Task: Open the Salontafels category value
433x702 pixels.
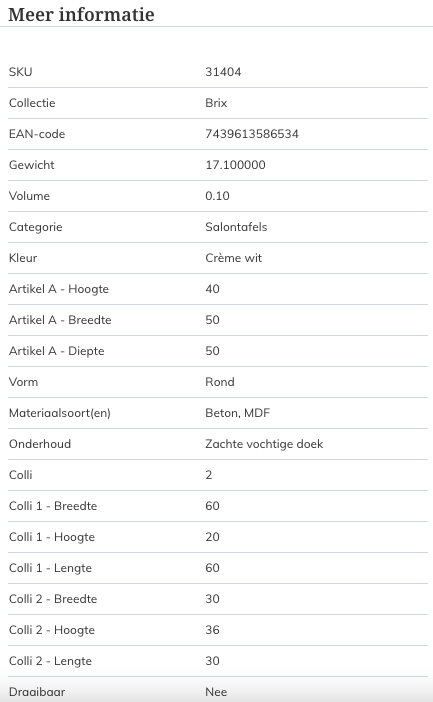Action: (x=236, y=227)
